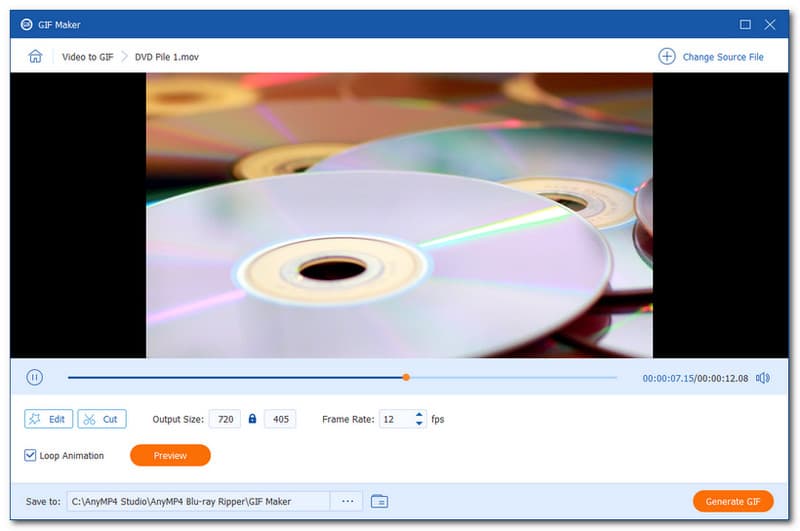Image resolution: width=800 pixels, height=531 pixels.
Task: Click the Home icon in breadcrumb bar
Action: click(35, 57)
